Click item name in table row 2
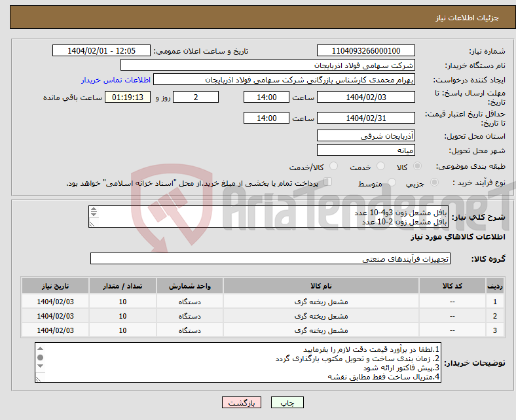Image resolution: width=516 pixels, height=420 pixels. click(321, 316)
